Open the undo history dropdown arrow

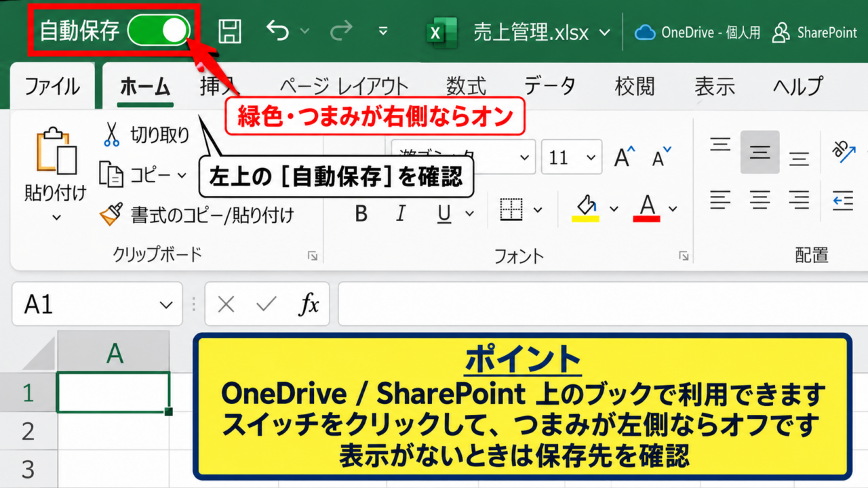click(x=304, y=31)
